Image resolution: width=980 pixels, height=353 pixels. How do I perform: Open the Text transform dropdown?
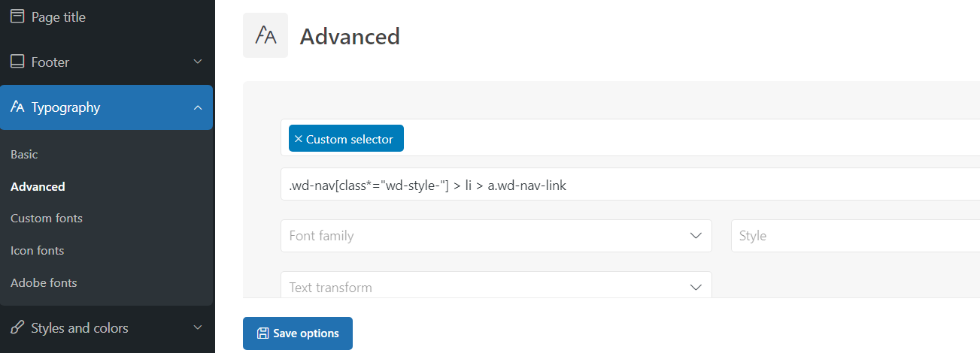[496, 285]
